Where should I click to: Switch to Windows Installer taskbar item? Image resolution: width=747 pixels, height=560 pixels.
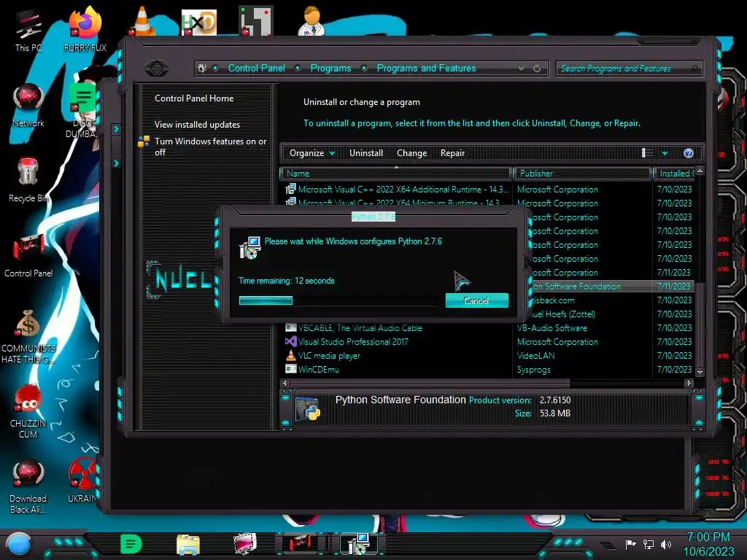pos(358,544)
